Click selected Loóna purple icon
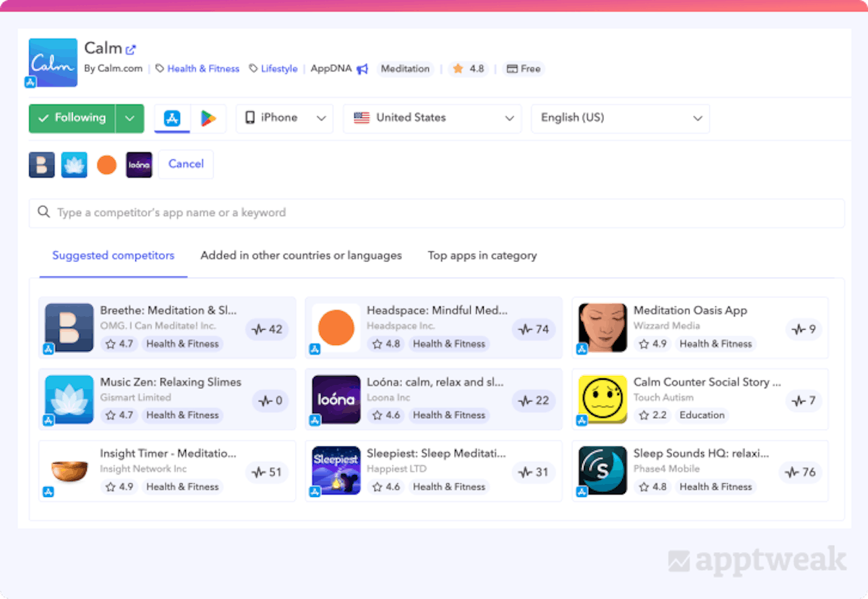This screenshot has height=599, width=868. pyautogui.click(x=139, y=165)
